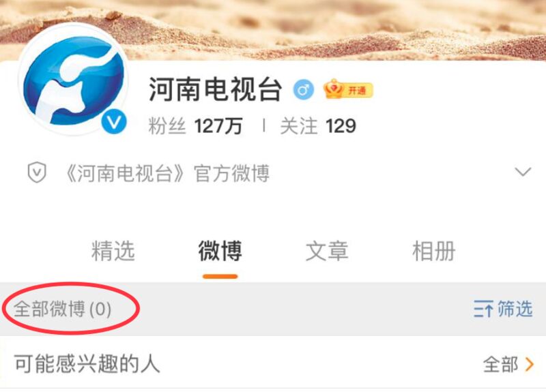Image resolution: width=546 pixels, height=392 pixels.
Task: Tap the 全部微博 (0) label
Action: tap(62, 309)
